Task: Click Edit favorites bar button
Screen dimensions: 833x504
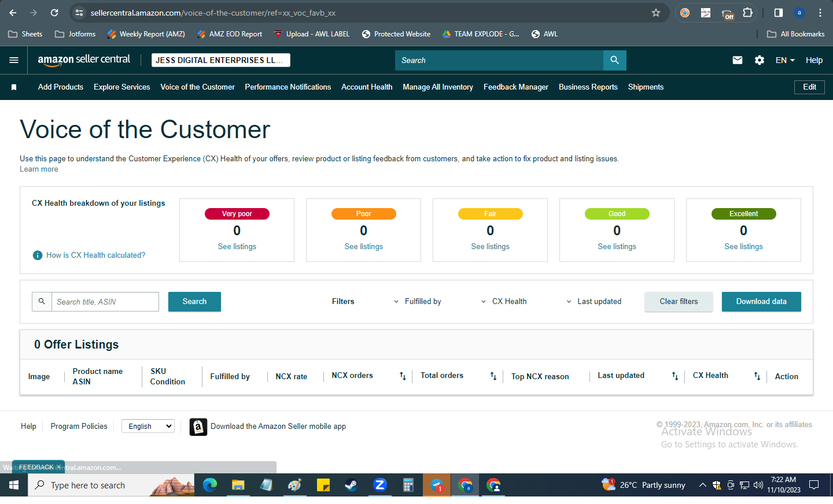Action: pos(809,87)
